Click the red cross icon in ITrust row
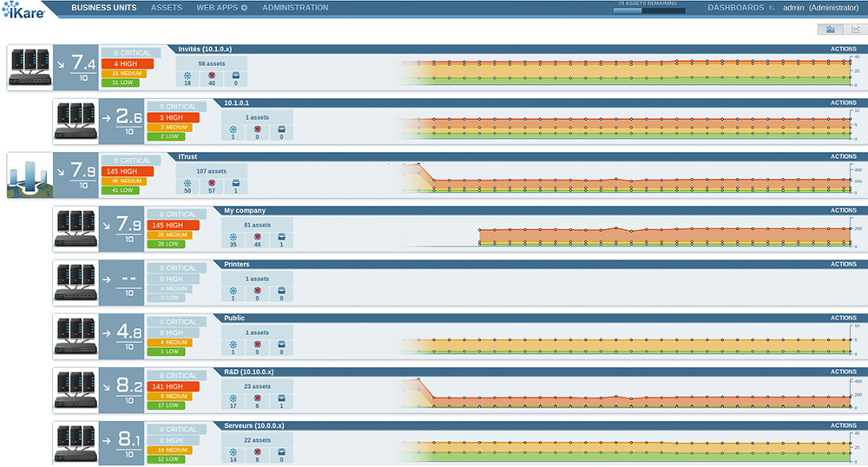This screenshot has height=467, width=868. click(x=211, y=183)
